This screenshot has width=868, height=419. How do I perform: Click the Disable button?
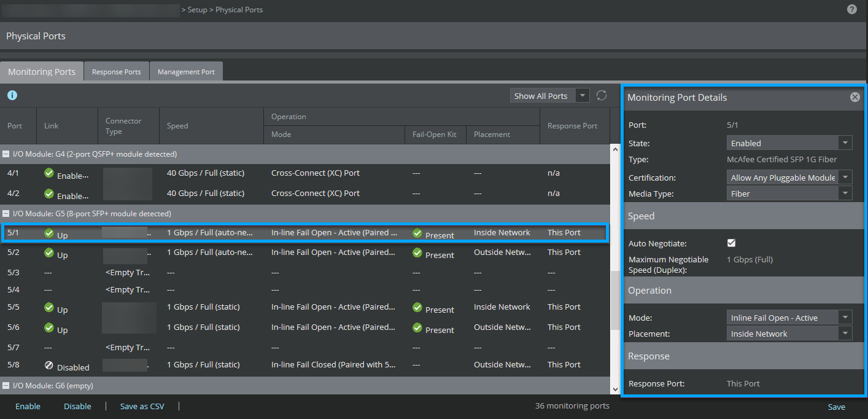click(x=77, y=406)
